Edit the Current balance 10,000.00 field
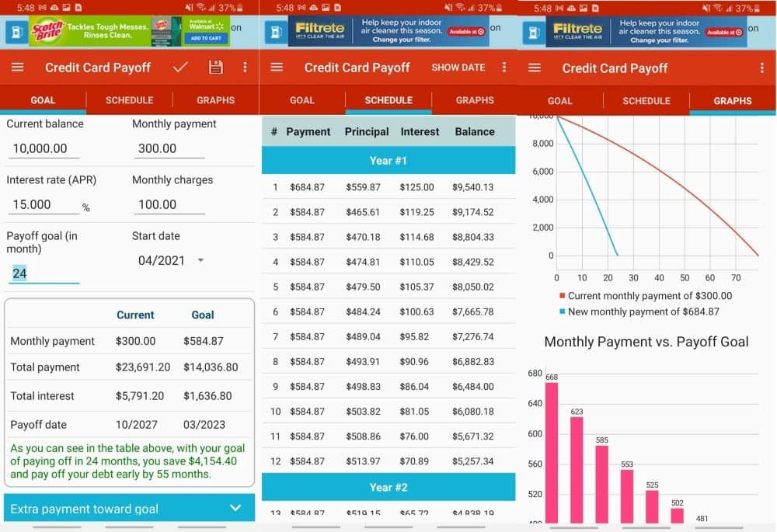 (44, 148)
